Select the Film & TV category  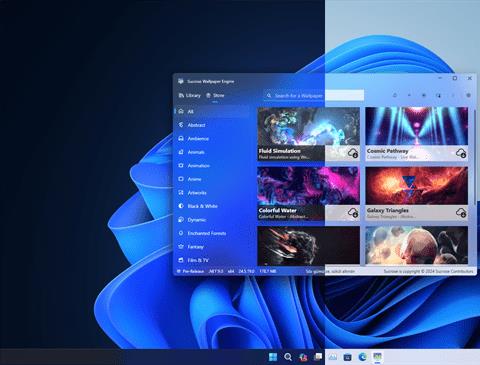[212, 260]
